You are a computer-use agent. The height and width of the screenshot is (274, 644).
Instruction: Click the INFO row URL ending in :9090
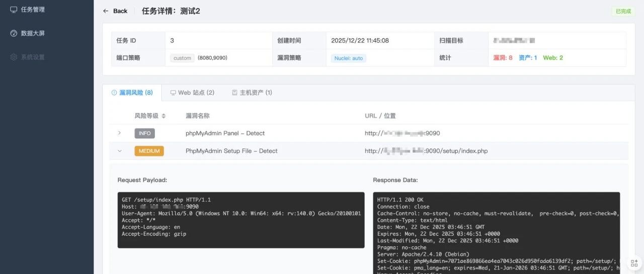click(403, 133)
